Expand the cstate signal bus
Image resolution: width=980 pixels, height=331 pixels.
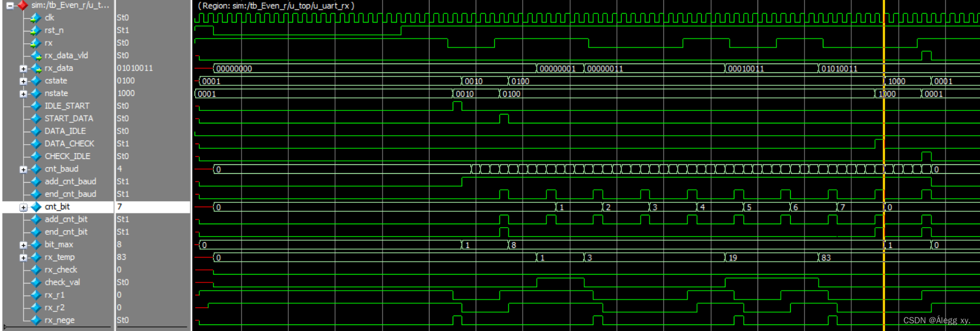24,81
